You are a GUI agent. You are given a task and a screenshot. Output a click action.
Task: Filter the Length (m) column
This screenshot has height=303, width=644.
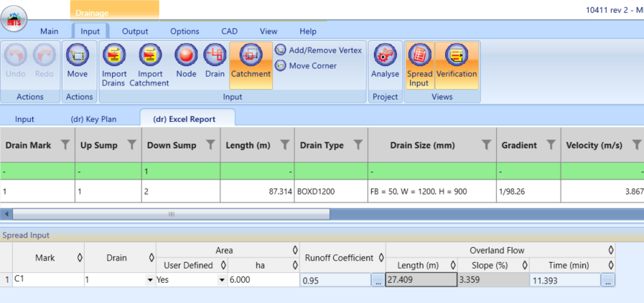coord(284,144)
